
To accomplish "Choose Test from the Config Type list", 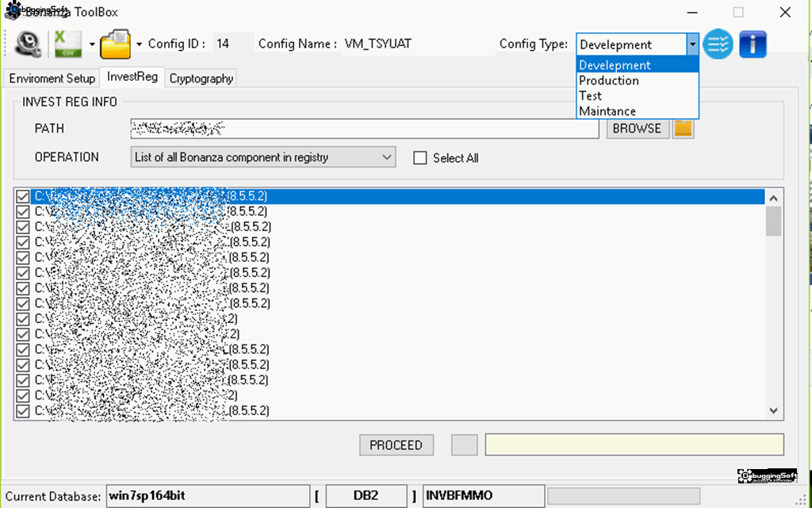I will 638,96.
